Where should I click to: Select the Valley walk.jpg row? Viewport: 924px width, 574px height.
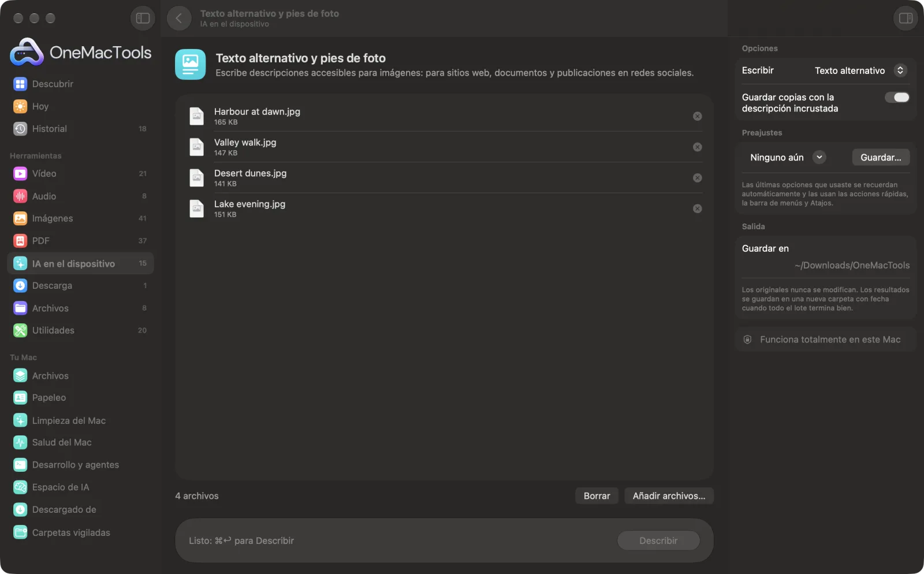click(444, 147)
